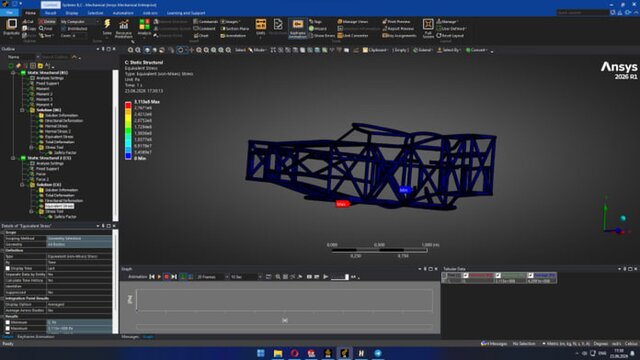This screenshot has width=640, height=360.
Task: Collapse Static Structural 2 (C5) tree node
Action: pyautogui.click(x=13, y=158)
